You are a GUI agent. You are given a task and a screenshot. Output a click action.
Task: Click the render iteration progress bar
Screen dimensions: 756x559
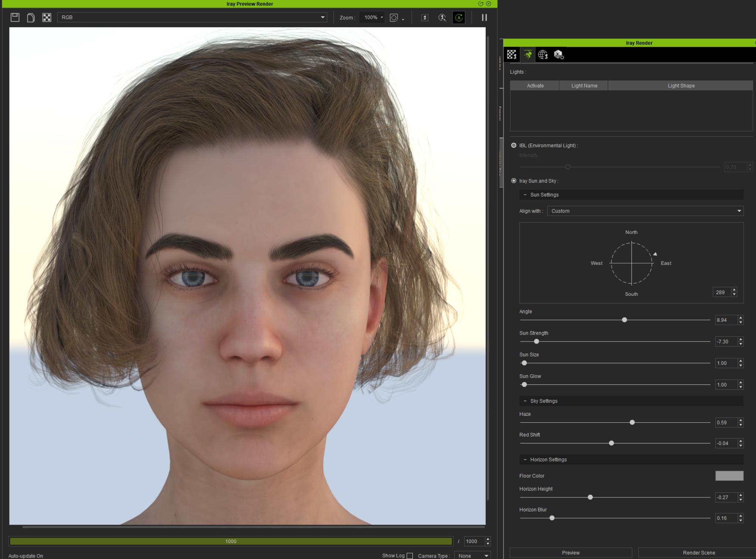coord(231,541)
